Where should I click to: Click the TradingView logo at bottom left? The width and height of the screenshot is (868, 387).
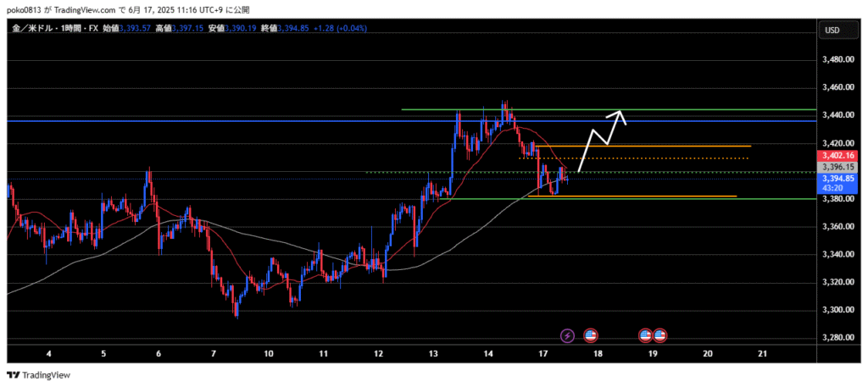coord(40,375)
